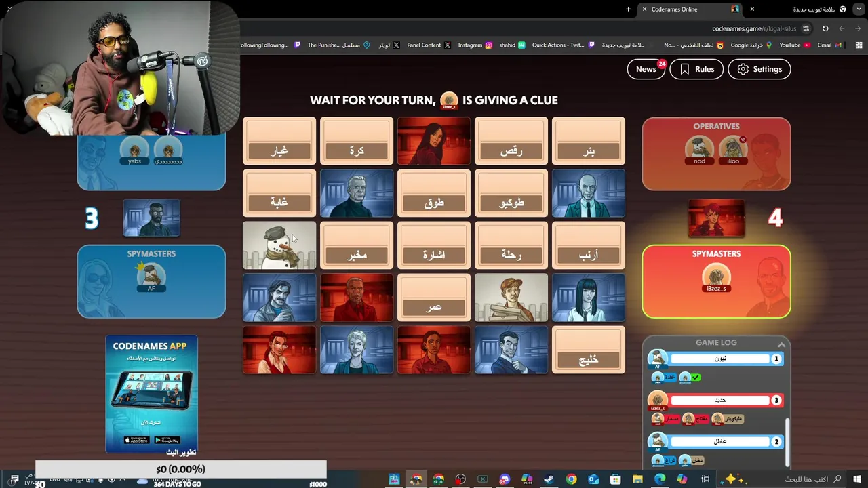
Task: Click the blue team remaining agent card
Action: 151,218
